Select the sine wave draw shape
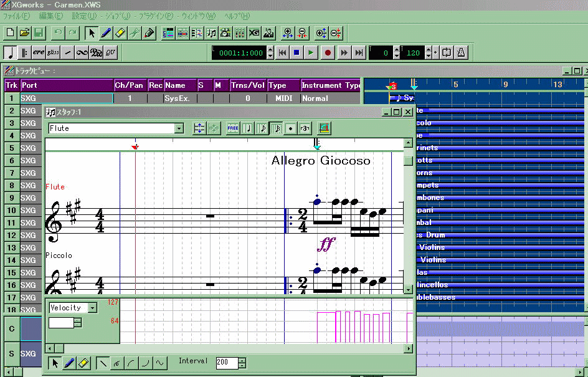 pyautogui.click(x=159, y=363)
